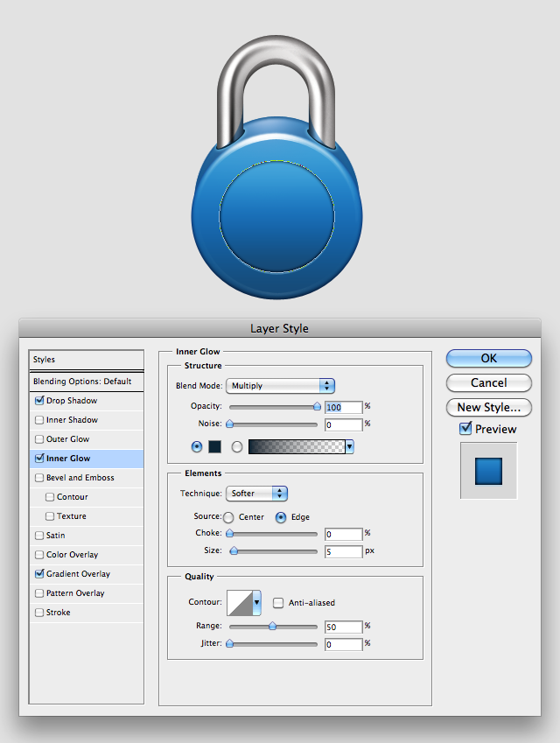The height and width of the screenshot is (743, 560).
Task: Enable the Inner Shadow checkbox
Action: (39, 420)
